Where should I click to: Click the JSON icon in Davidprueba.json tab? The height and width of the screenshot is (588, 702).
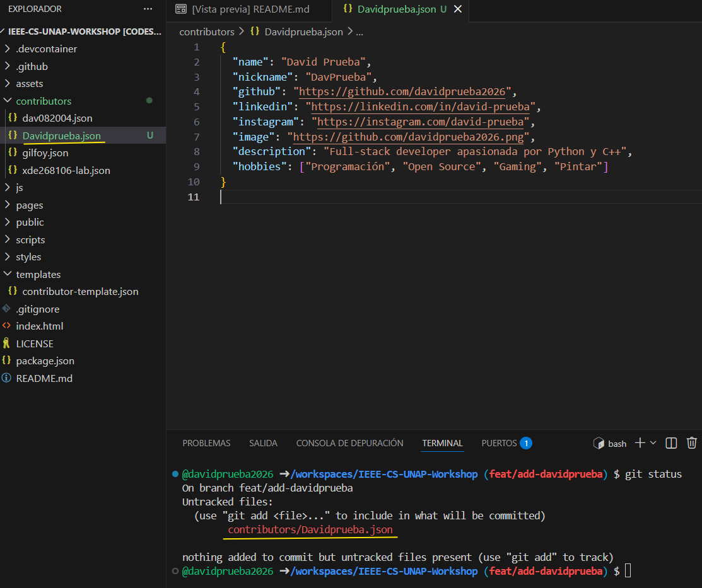[x=348, y=8]
